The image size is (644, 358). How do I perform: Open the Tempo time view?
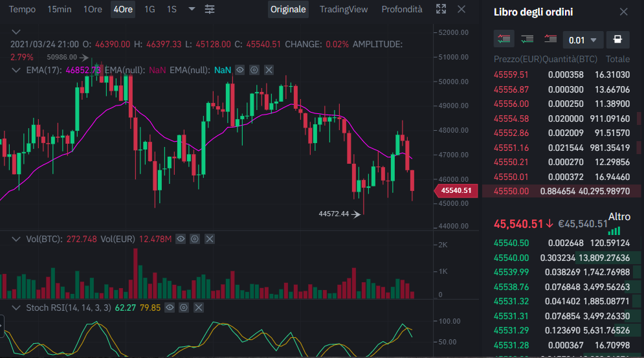coord(22,9)
